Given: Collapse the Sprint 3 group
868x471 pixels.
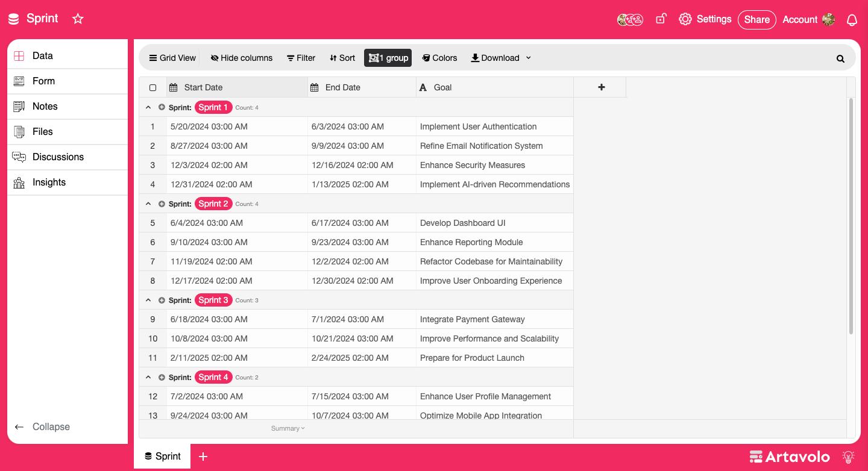Looking at the screenshot, I should [x=148, y=299].
